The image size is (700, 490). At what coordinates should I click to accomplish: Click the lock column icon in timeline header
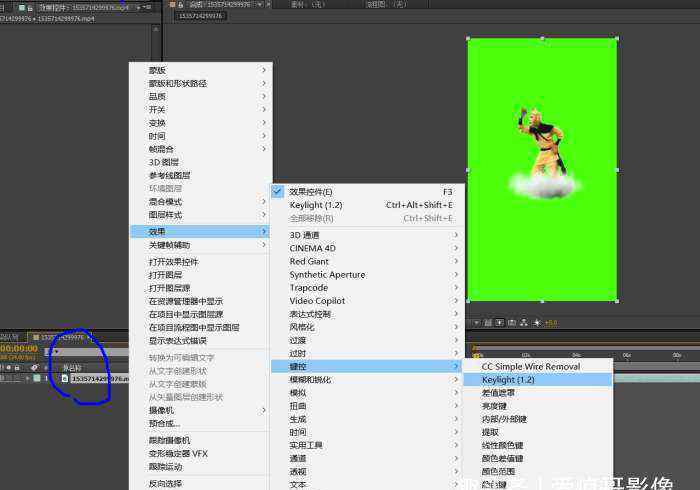[x=17, y=368]
